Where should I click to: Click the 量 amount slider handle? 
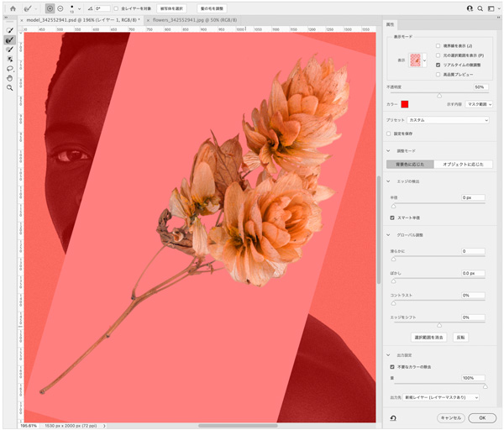click(x=485, y=386)
